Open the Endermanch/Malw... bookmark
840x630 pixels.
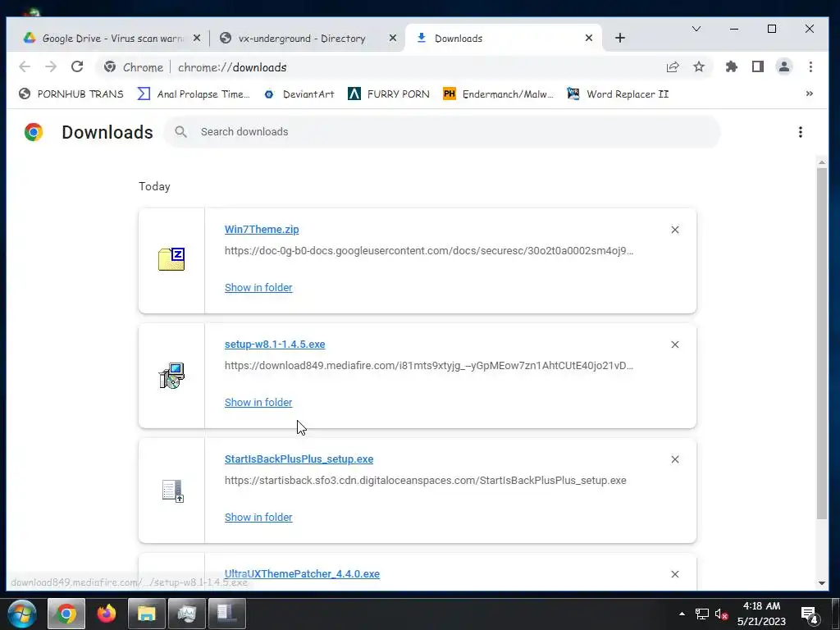[x=498, y=94]
